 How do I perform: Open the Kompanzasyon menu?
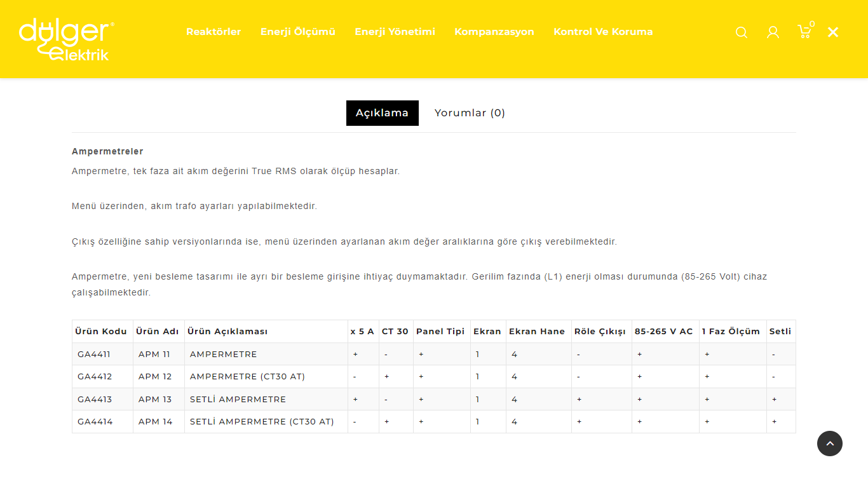coord(494,32)
